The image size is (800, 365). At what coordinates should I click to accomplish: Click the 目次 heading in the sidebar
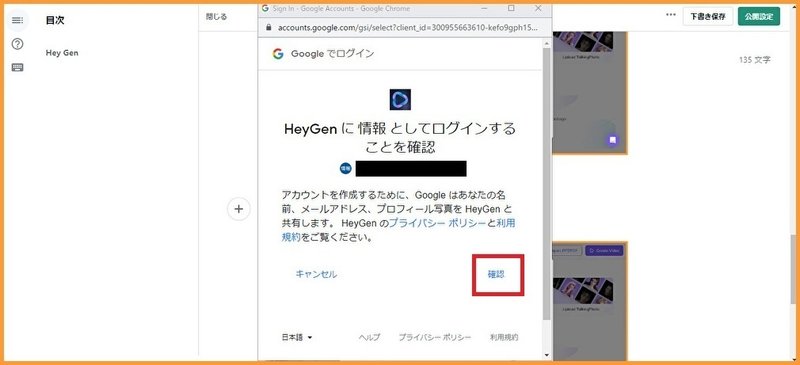pyautogui.click(x=55, y=20)
